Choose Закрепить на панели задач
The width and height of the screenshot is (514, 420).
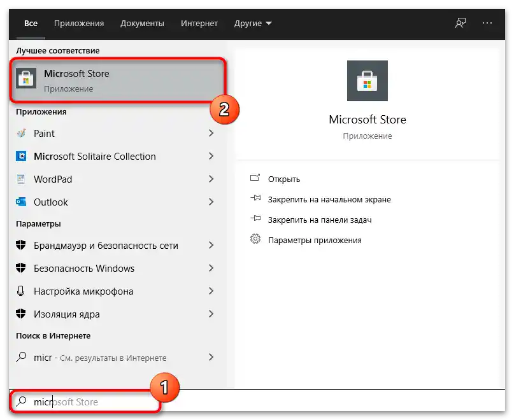320,220
